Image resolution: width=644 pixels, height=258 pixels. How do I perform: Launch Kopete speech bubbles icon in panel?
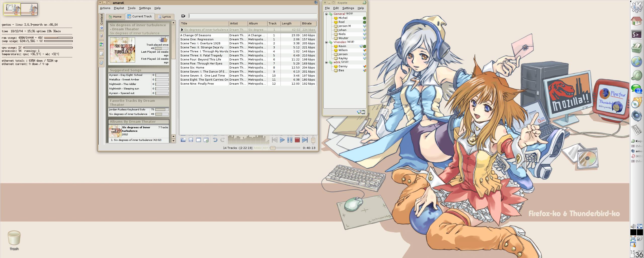(637, 89)
